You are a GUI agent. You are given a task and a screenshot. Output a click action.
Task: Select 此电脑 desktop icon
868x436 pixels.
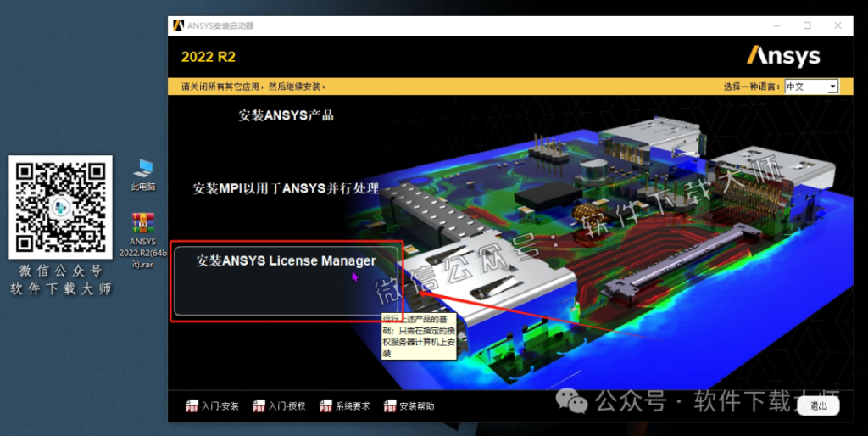[143, 175]
